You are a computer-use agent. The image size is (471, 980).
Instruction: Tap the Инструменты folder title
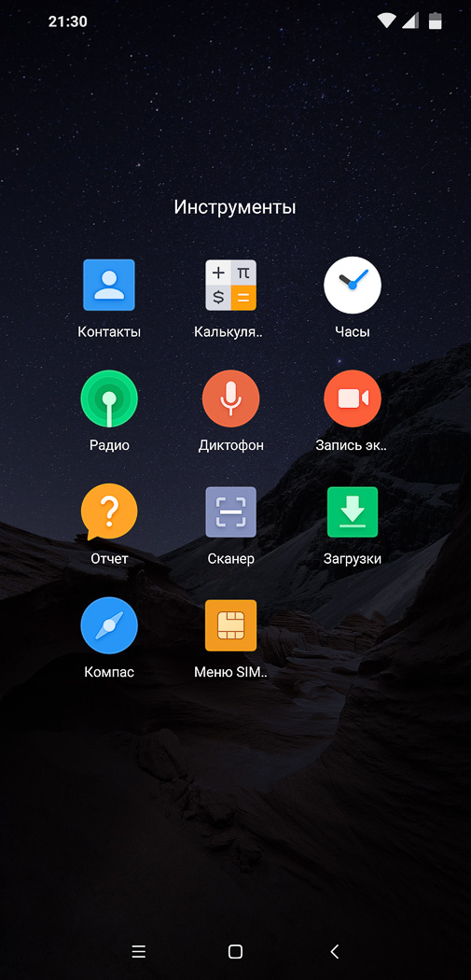235,207
